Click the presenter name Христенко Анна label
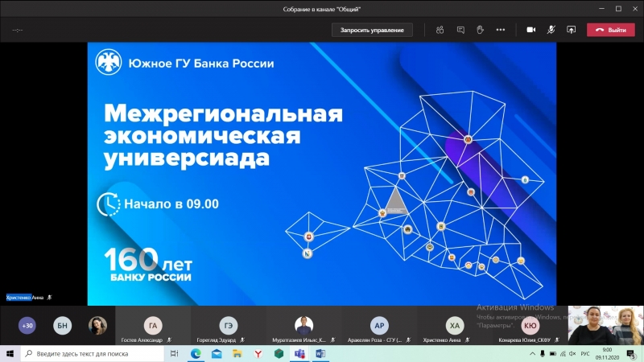This screenshot has width=644, height=362. 25,298
